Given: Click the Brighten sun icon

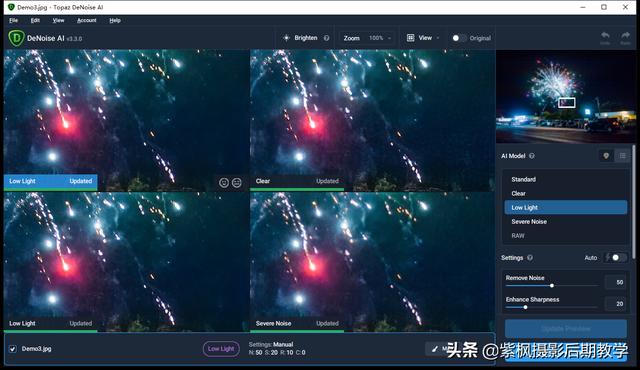Looking at the screenshot, I should [287, 38].
